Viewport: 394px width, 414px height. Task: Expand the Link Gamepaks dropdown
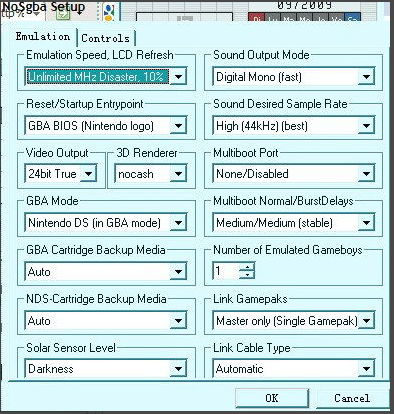tap(366, 321)
